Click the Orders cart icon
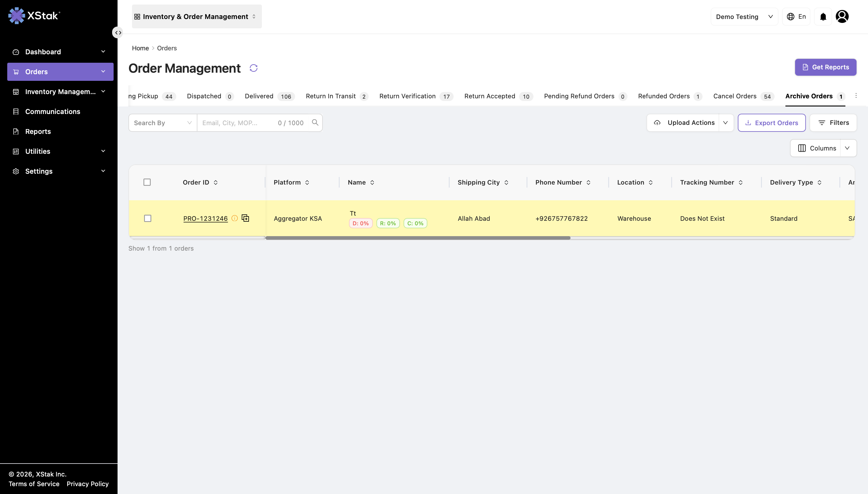 pos(16,71)
